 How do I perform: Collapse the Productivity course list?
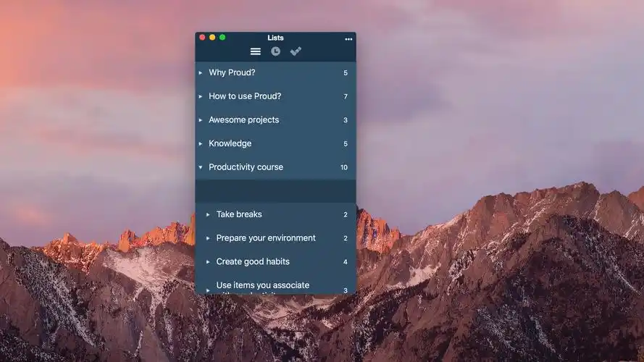point(201,167)
